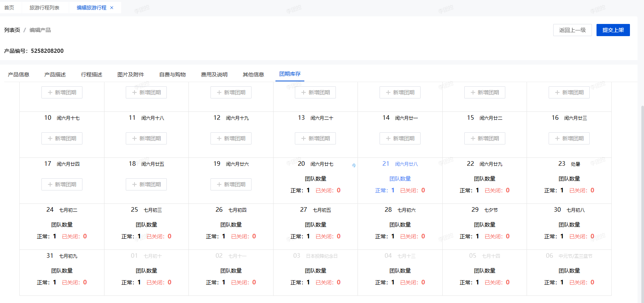644x303 pixels.
Task: Add a new group on day 14
Action: tap(400, 139)
